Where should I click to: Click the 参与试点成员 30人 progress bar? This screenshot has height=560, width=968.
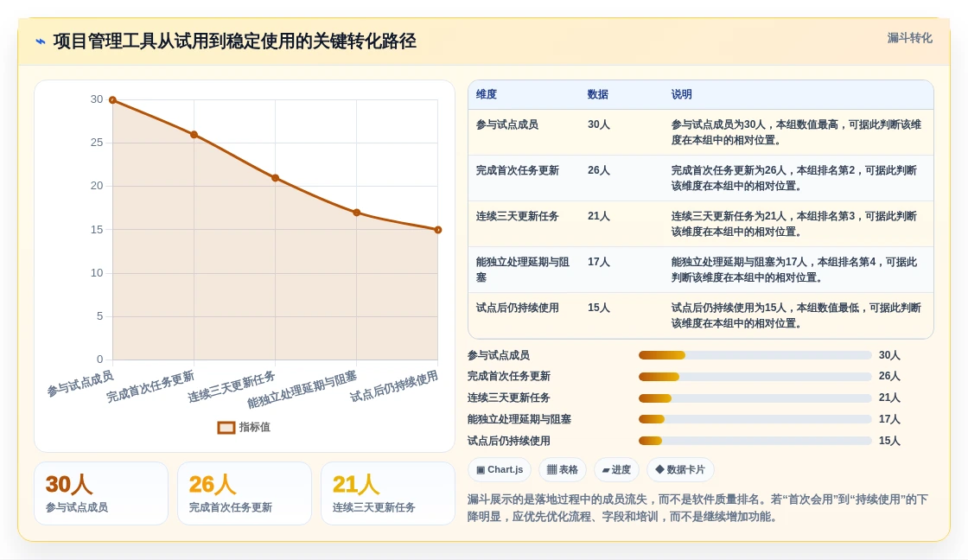point(755,356)
